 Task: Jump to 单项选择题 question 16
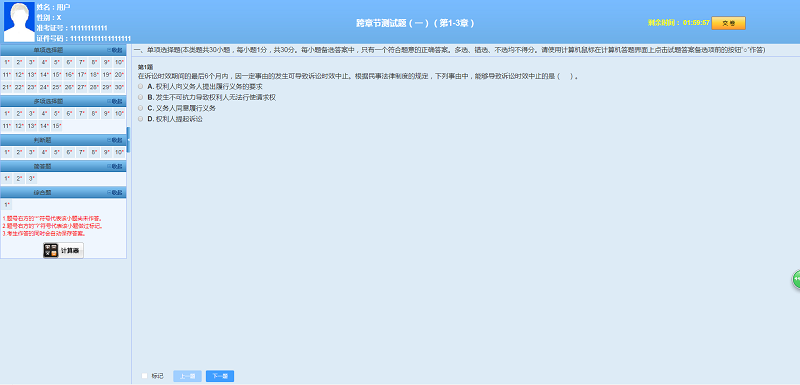tap(69, 74)
